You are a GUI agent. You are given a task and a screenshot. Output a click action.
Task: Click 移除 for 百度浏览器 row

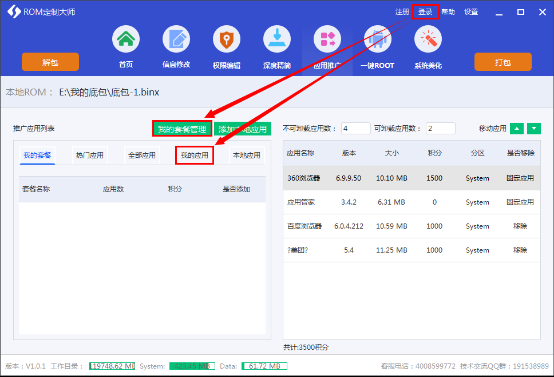(x=520, y=226)
